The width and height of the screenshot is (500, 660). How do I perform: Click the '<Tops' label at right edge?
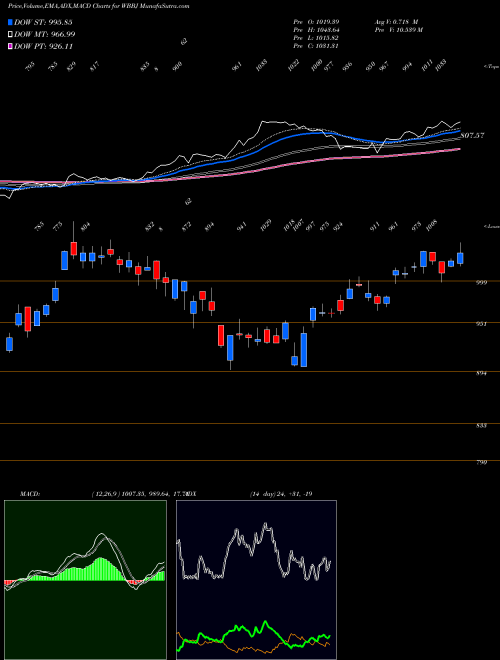coord(491,67)
